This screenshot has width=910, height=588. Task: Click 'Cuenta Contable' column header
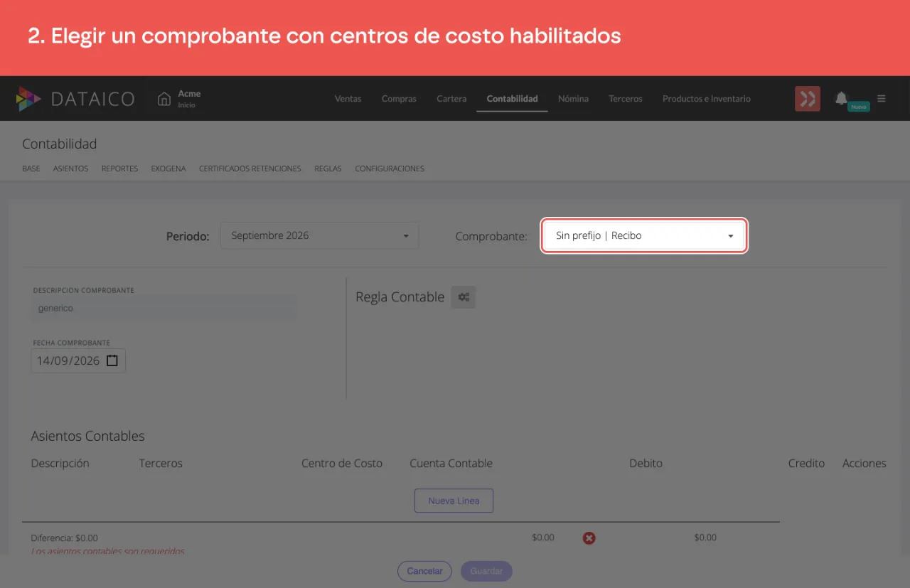coord(451,464)
